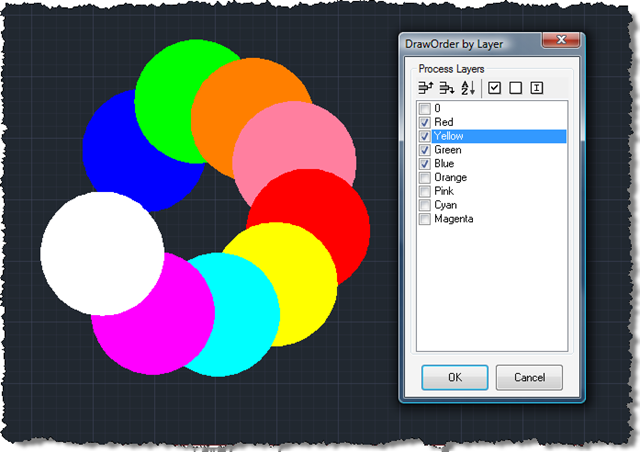Image resolution: width=640 pixels, height=452 pixels.
Task: Click the move layer up icon
Action: (425, 88)
